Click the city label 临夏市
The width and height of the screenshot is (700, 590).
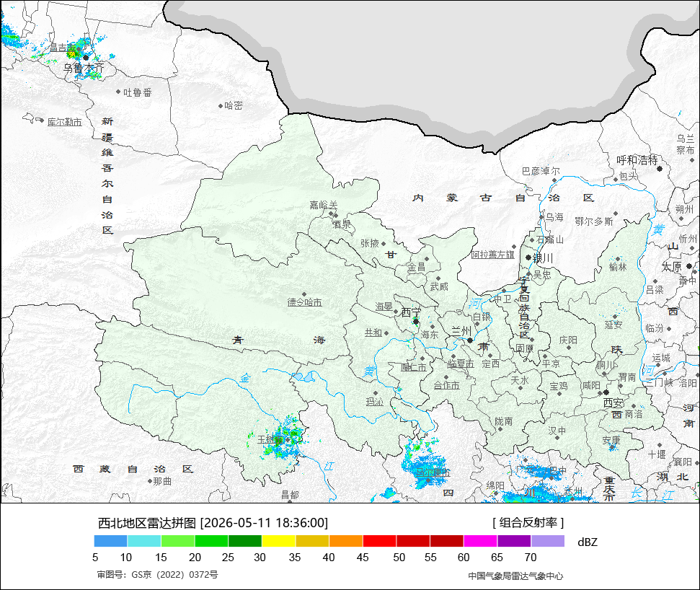[461, 364]
